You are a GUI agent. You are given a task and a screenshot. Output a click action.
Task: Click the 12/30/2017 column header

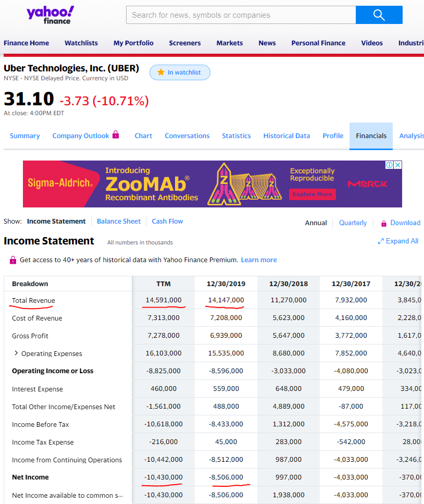[x=351, y=284]
